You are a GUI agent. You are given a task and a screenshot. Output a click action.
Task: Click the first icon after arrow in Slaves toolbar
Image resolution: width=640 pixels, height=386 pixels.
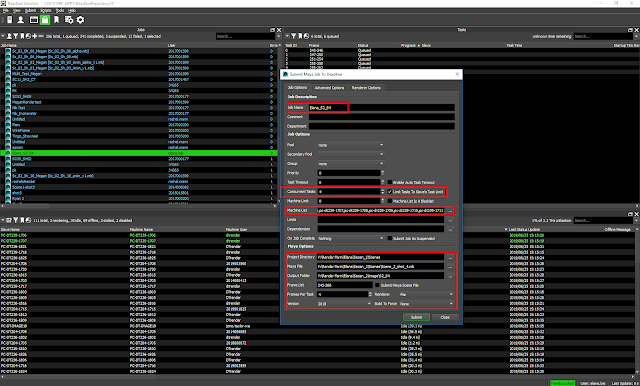point(9,220)
